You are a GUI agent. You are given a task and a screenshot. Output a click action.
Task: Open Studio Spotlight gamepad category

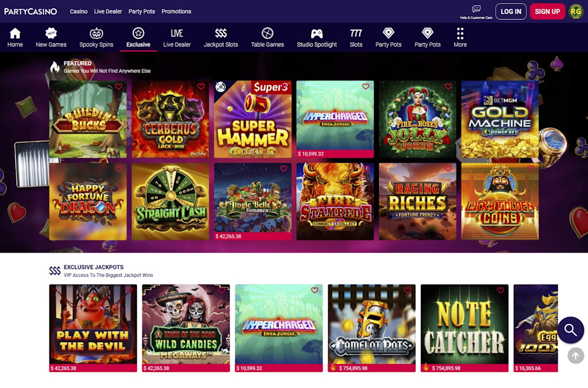317,38
